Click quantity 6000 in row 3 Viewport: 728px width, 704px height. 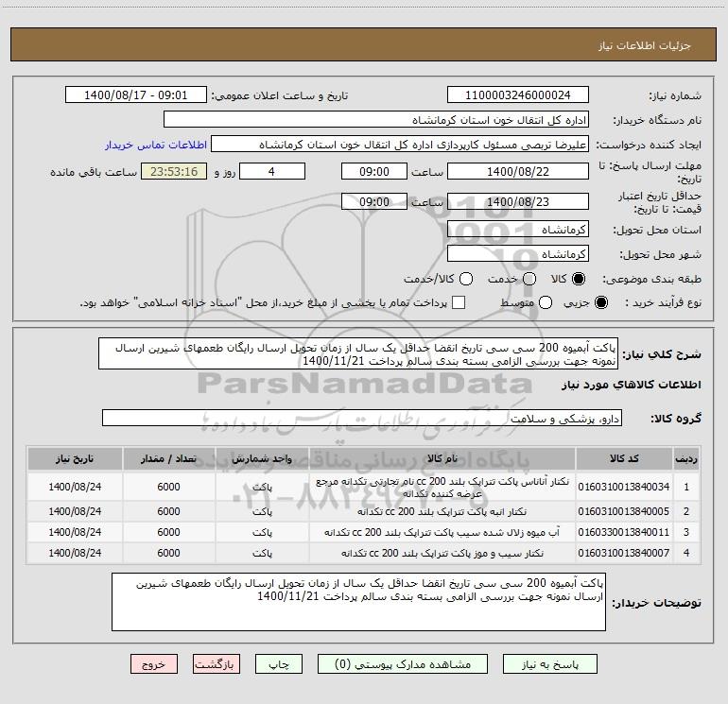click(x=168, y=532)
